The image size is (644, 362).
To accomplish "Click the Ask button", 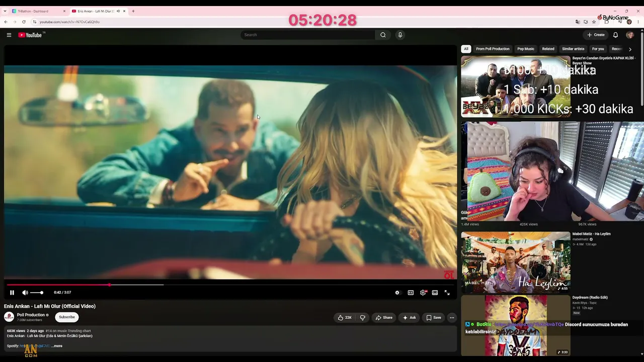I will pos(410,318).
